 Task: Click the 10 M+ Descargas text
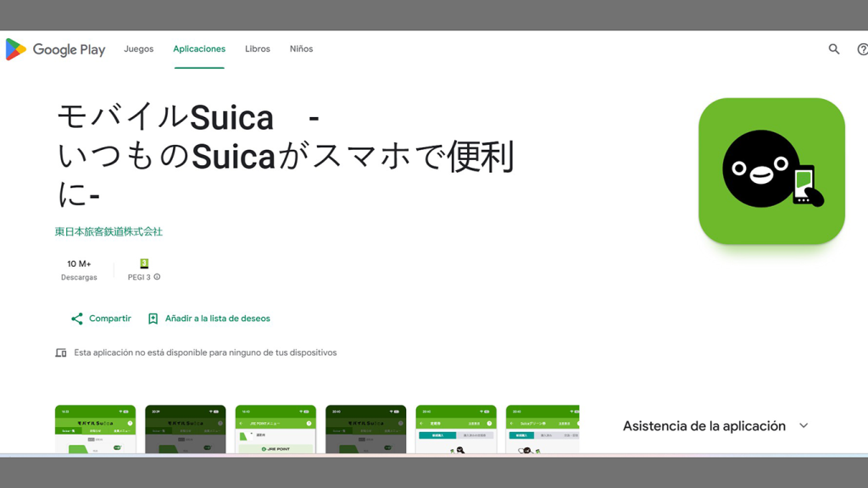point(79,270)
